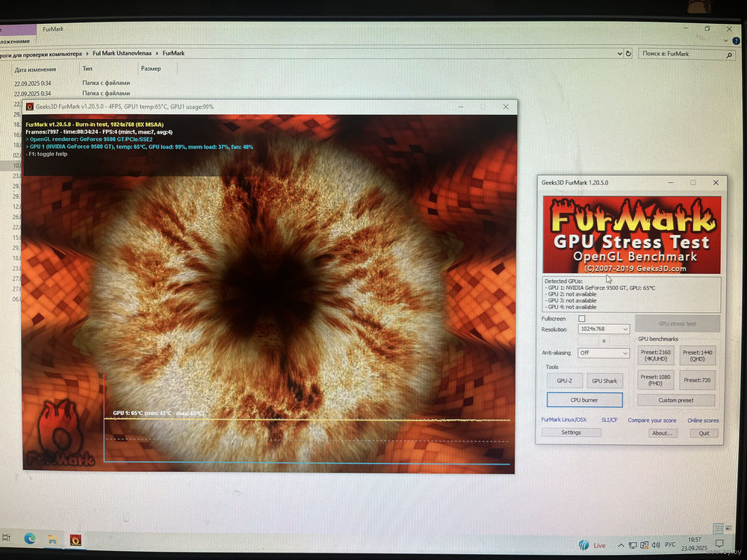Screen dimensions: 747x560
Task: Click the search magnifier in Explorer search box
Action: [729, 55]
